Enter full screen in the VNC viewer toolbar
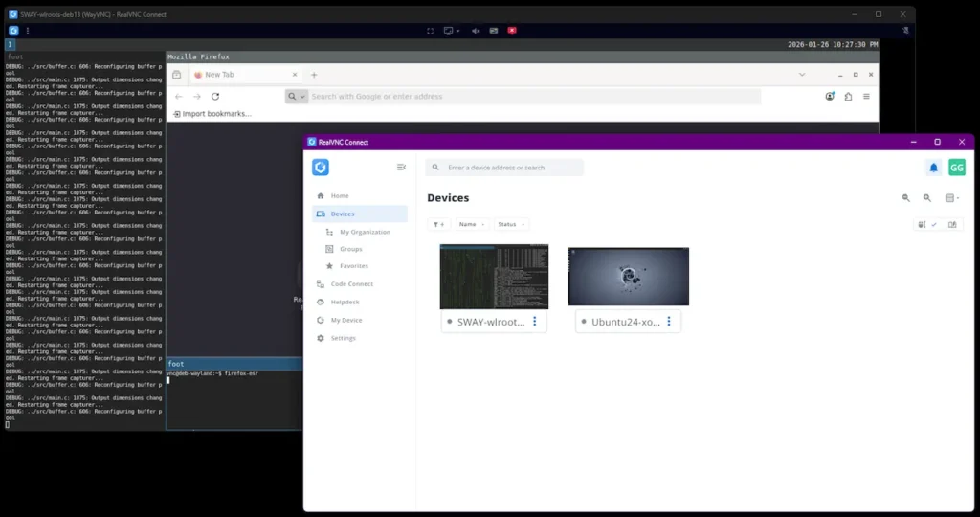Viewport: 980px width, 517px height. [x=430, y=31]
